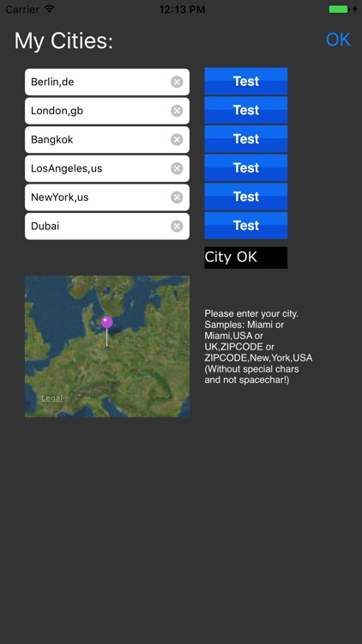Edit the Berlin,de city field
The height and width of the screenshot is (644, 362).
pyautogui.click(x=107, y=82)
